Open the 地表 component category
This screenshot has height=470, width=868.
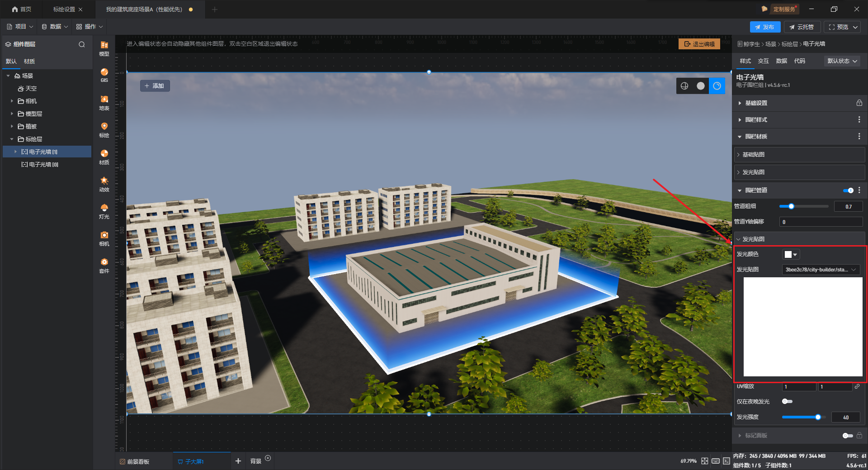point(104,103)
